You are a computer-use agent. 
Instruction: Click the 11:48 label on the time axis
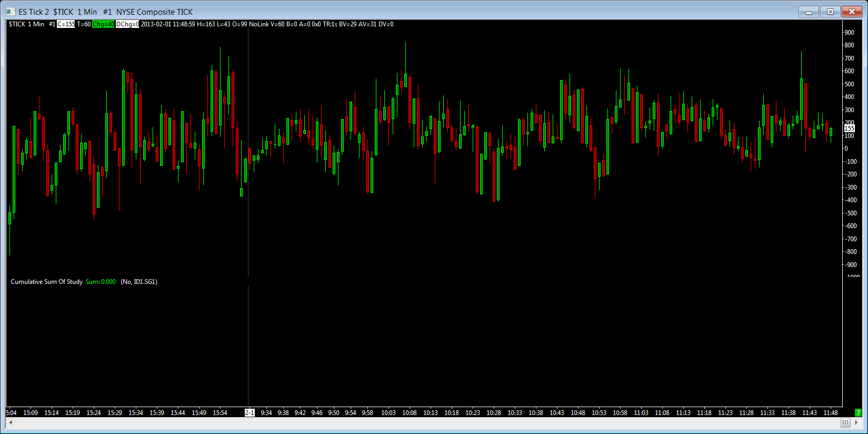click(831, 413)
